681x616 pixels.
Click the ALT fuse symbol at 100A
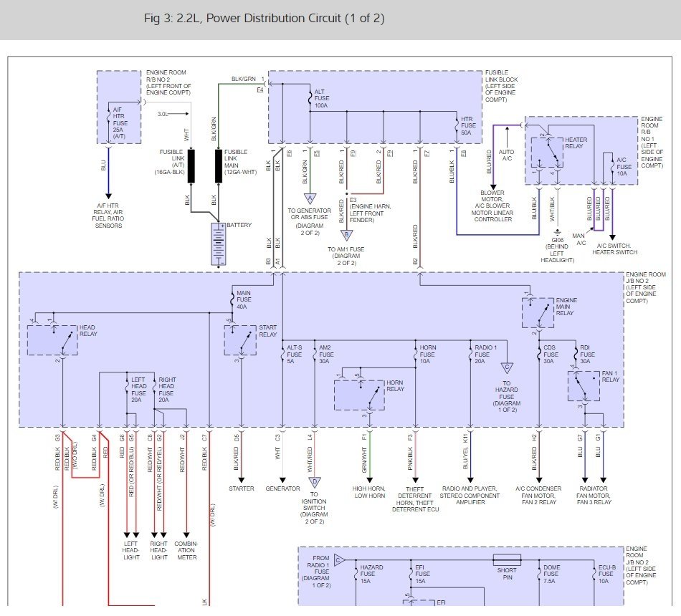[310, 99]
